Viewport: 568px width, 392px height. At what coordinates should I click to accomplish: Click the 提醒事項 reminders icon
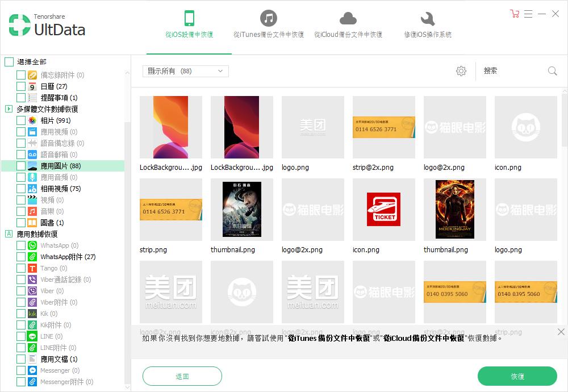pos(32,98)
